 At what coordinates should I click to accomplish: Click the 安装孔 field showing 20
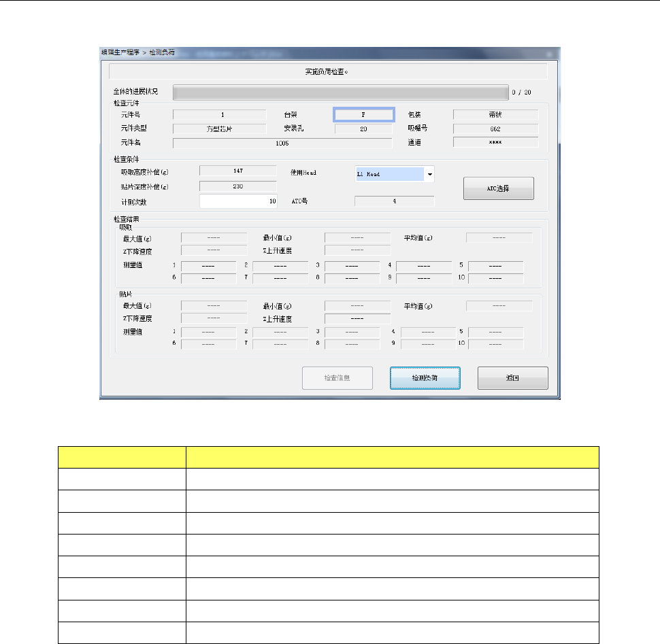[x=363, y=129]
